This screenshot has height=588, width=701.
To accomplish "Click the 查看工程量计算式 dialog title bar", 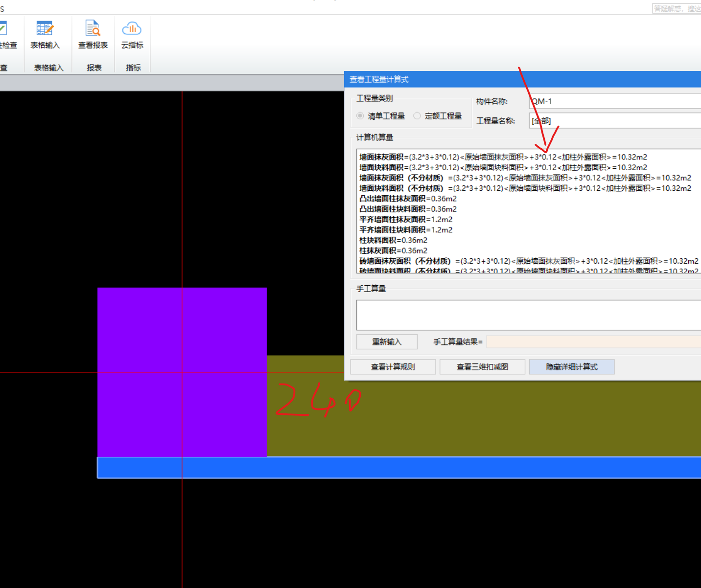I will tap(523, 79).
